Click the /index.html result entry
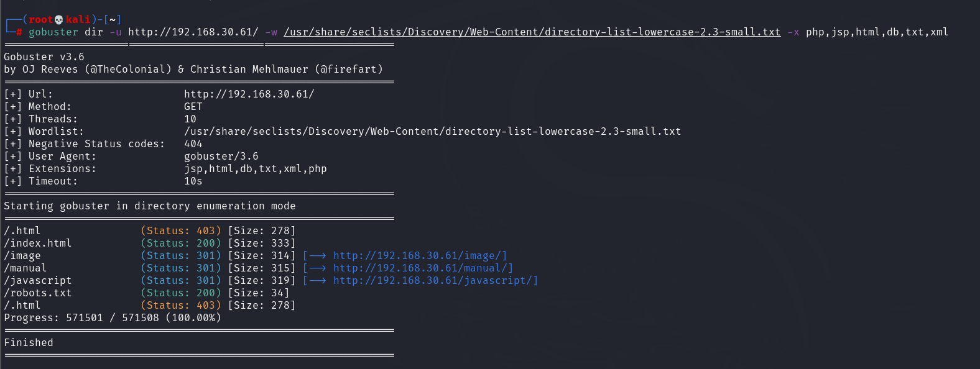980x369 pixels. coord(38,243)
